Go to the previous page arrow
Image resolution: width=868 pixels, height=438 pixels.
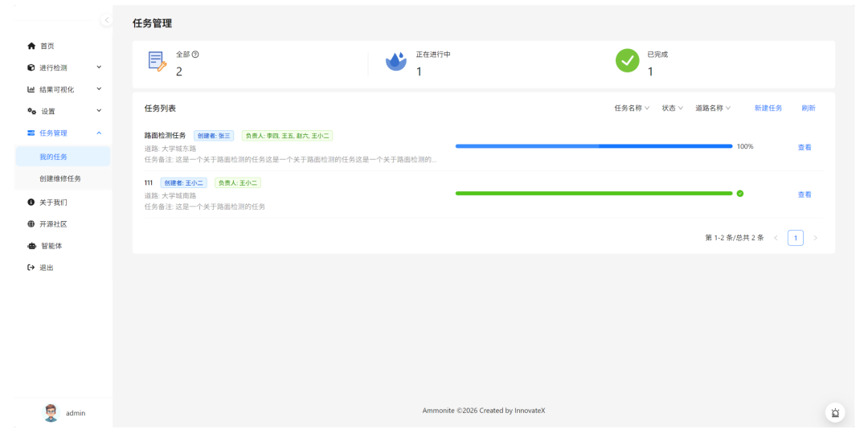click(776, 238)
